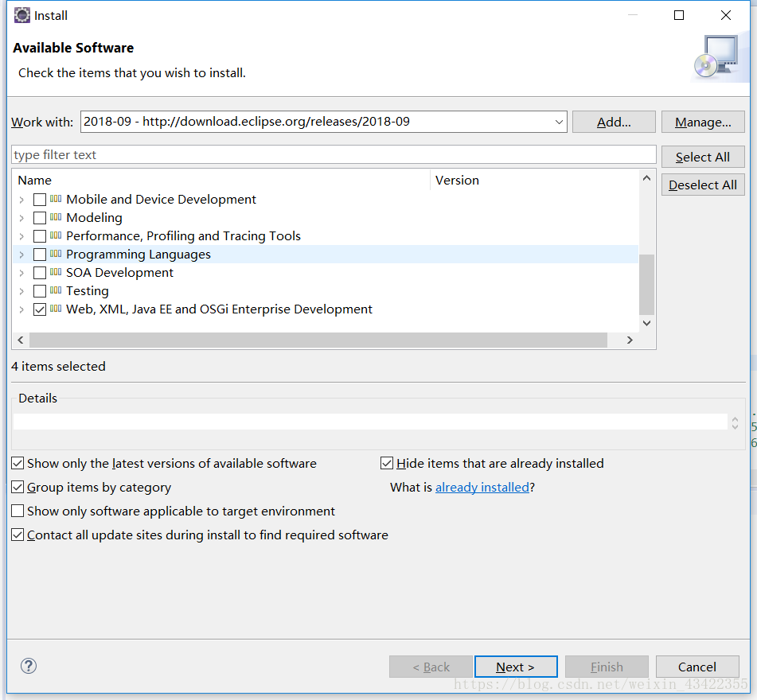The image size is (757, 700).
Task: Close the Install dialog window
Action: point(726,15)
